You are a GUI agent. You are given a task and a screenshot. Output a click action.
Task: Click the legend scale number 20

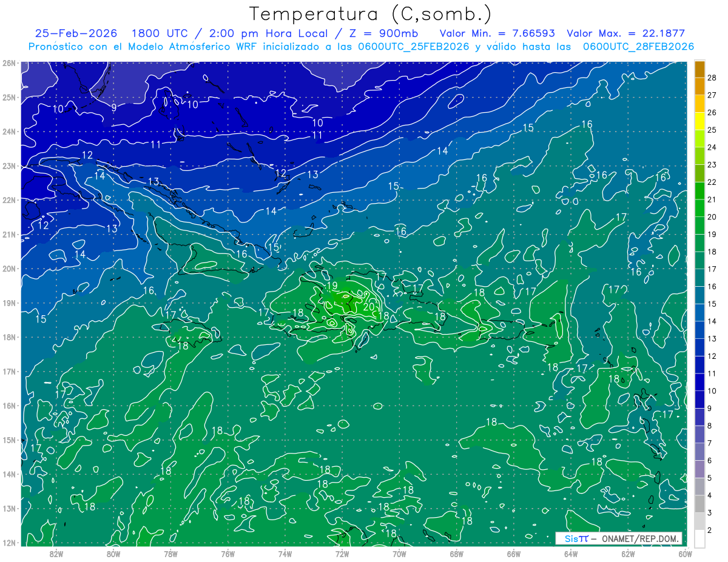[x=712, y=217]
